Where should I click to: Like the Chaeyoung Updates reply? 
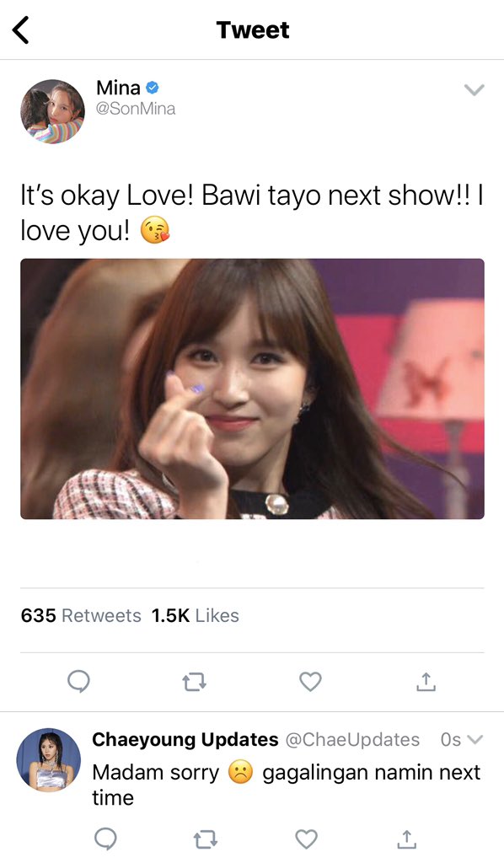click(307, 839)
